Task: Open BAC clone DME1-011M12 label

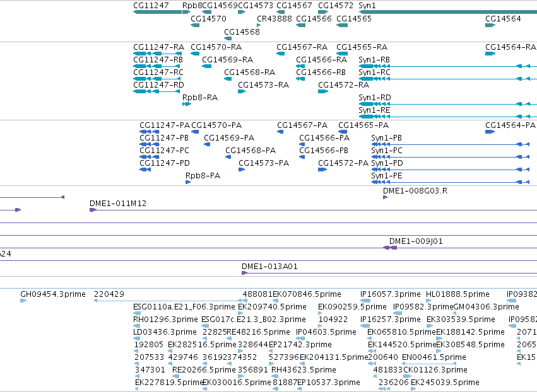Action: [x=118, y=203]
